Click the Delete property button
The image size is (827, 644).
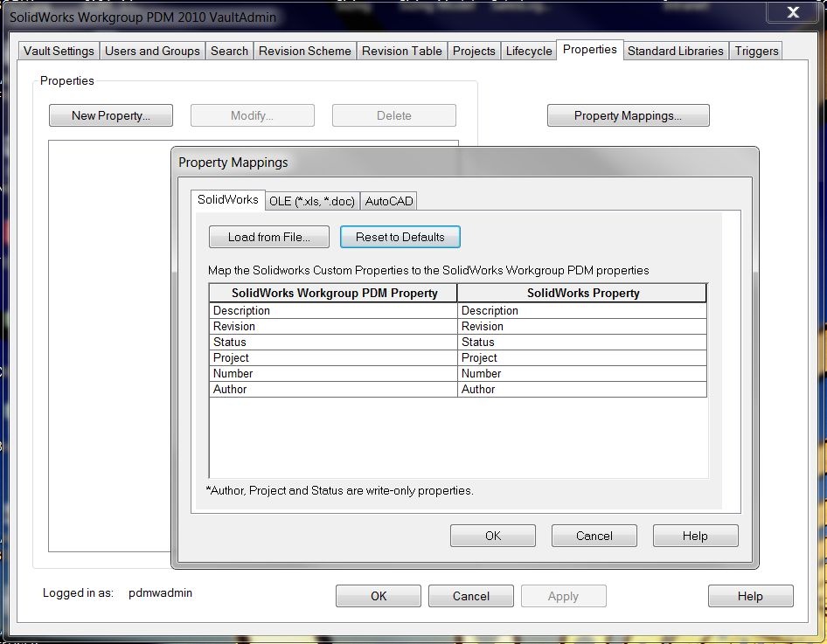tap(394, 115)
